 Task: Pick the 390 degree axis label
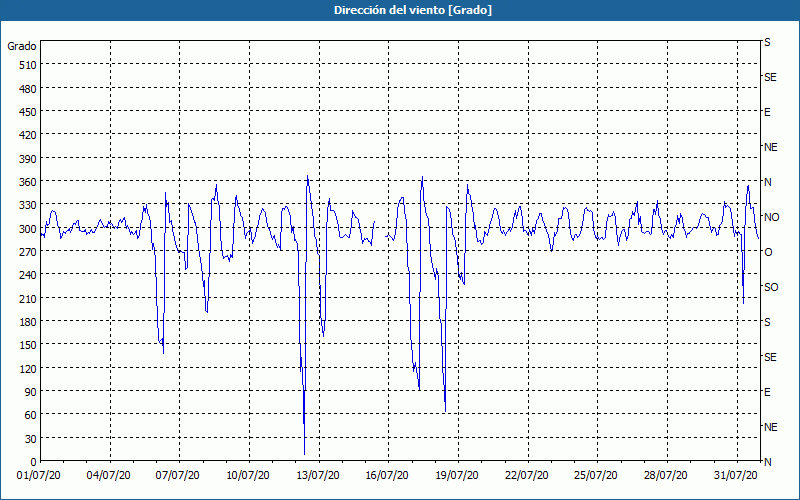(29, 159)
